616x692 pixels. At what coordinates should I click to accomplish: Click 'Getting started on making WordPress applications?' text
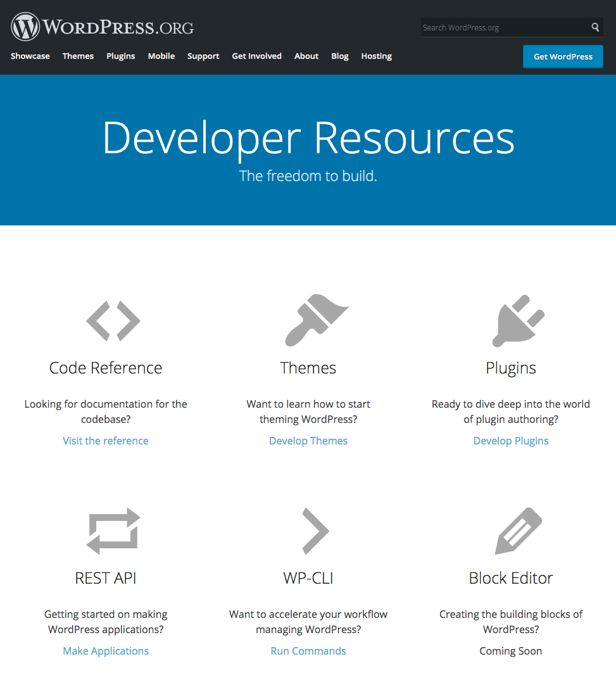point(106,621)
